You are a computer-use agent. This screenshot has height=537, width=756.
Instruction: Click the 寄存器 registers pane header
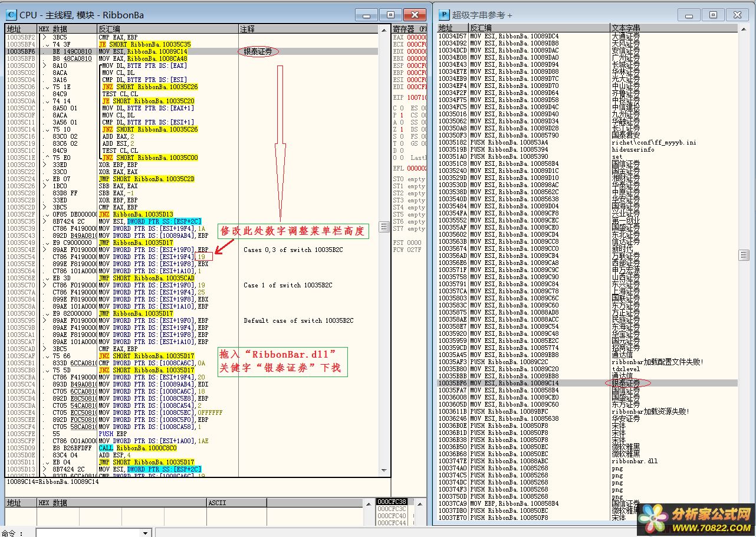pos(409,28)
